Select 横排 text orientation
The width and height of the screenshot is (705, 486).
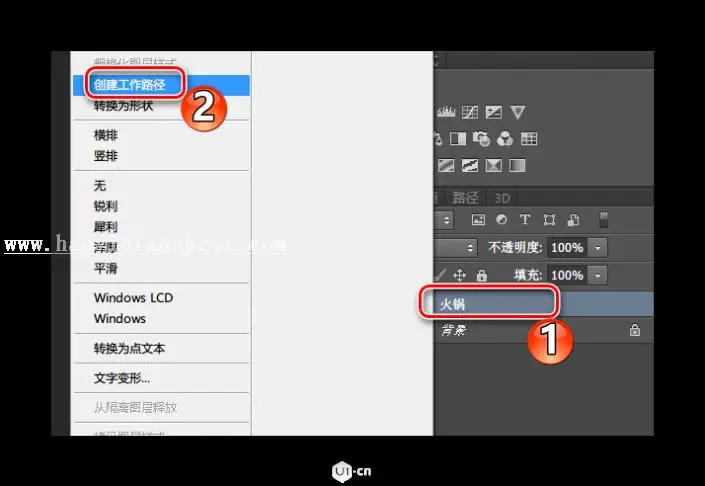(x=161, y=135)
